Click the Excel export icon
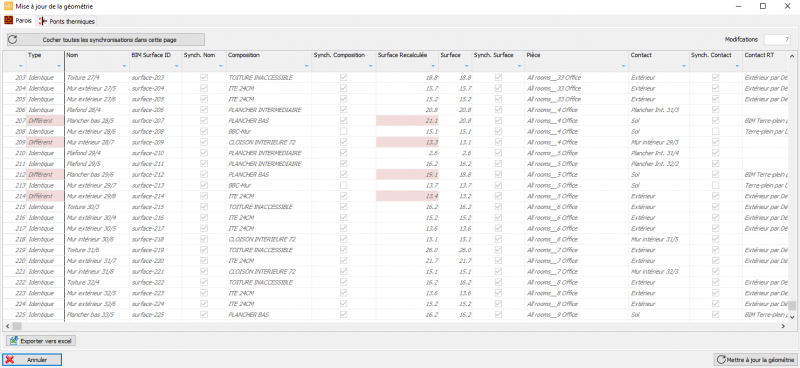Image resolution: width=800 pixels, height=368 pixels. click(13, 340)
